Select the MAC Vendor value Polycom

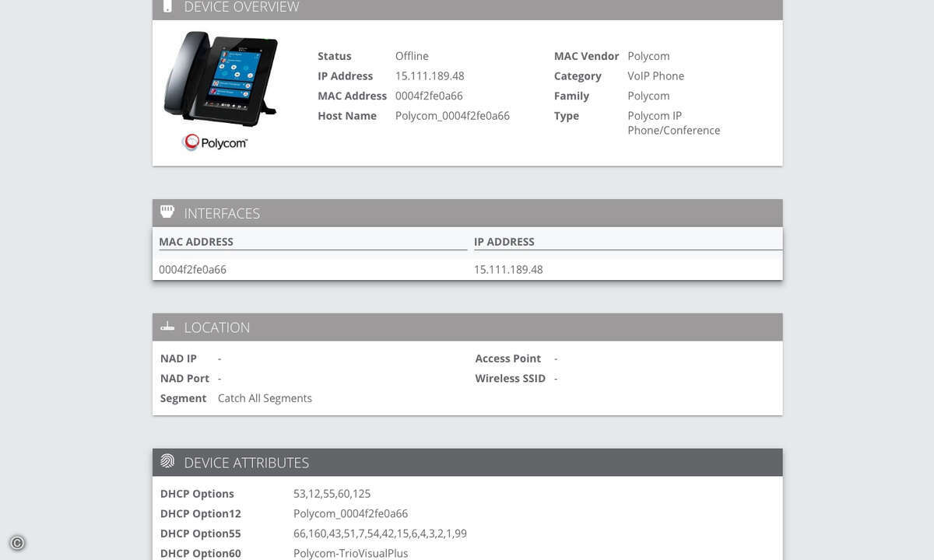tap(648, 56)
